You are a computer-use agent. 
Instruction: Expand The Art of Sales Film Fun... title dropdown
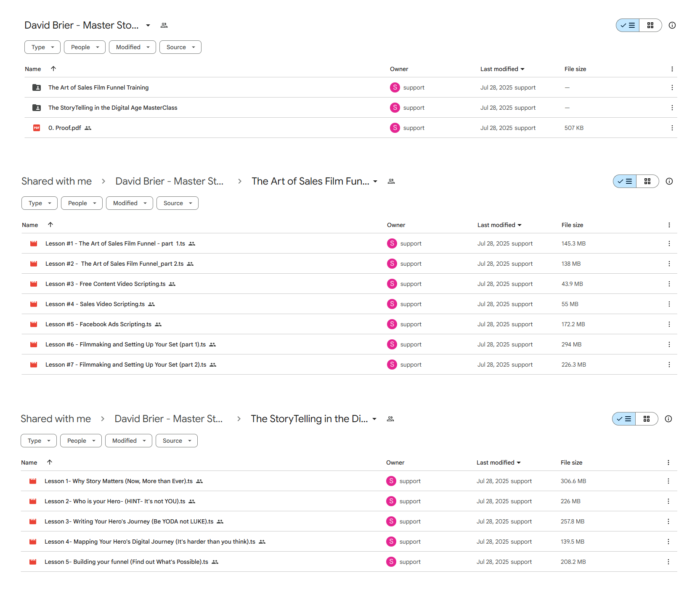point(375,181)
